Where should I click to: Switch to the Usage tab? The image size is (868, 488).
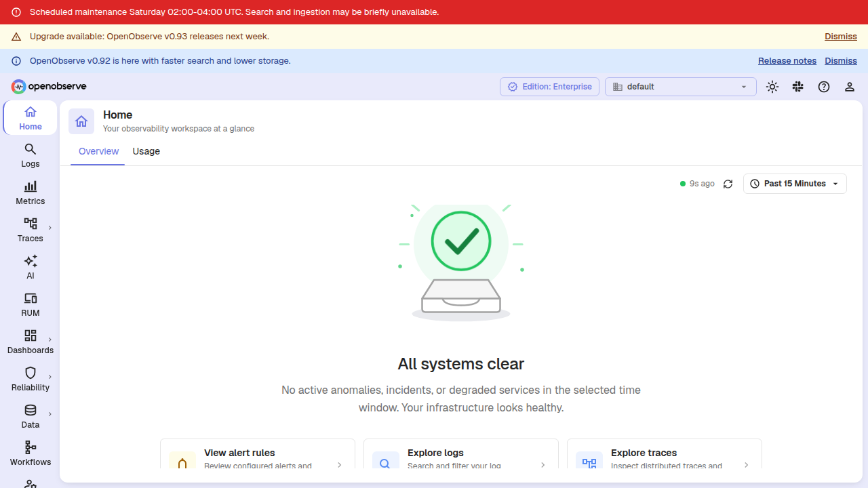pos(146,151)
